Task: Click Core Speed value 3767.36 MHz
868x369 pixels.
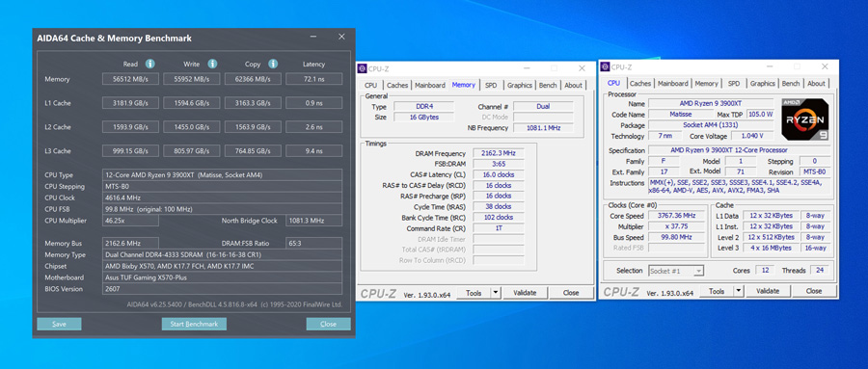Action: point(676,216)
